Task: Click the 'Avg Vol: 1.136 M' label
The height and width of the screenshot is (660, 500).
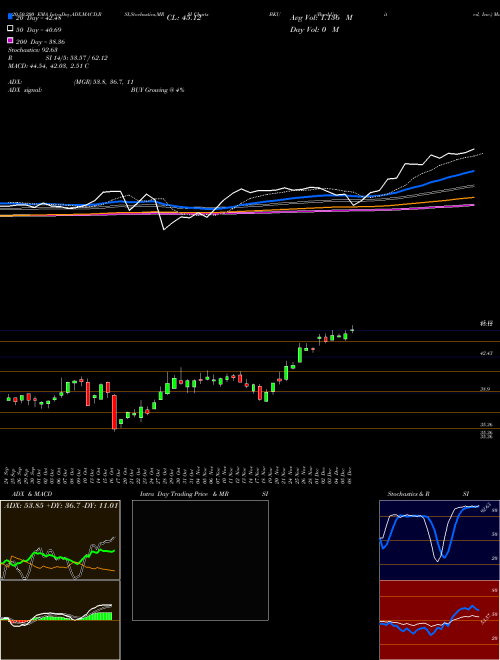Action: click(x=321, y=18)
